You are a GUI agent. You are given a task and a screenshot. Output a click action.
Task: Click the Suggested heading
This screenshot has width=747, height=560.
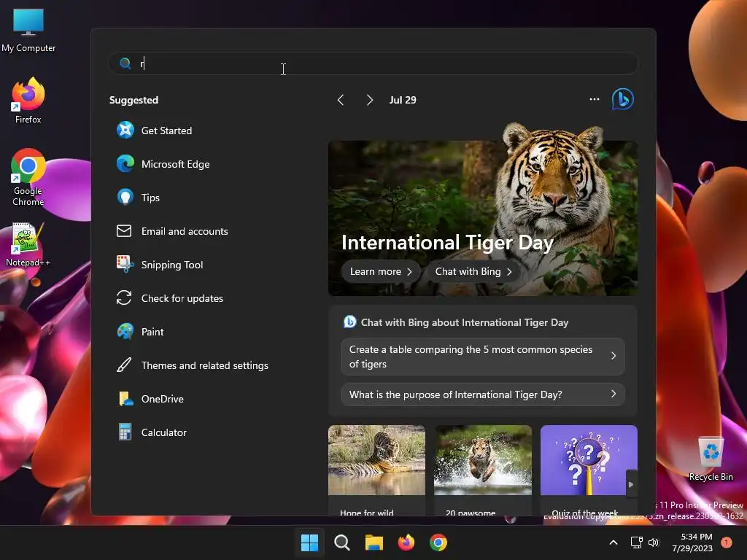point(134,100)
